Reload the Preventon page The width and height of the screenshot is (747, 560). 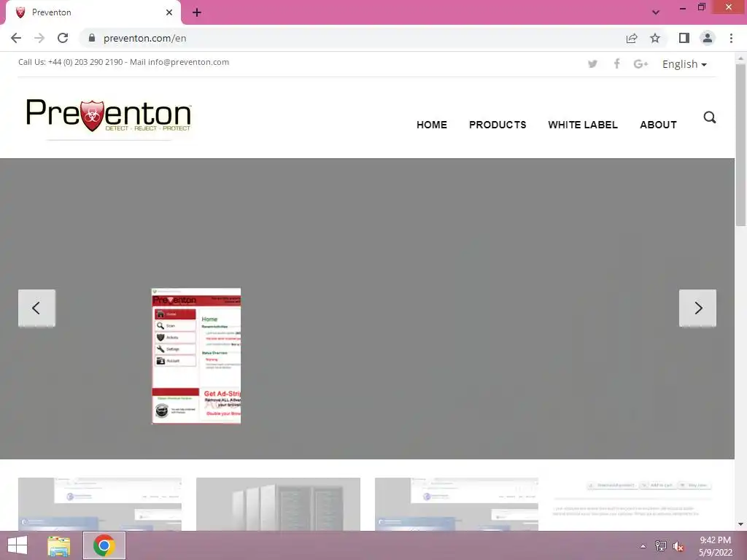tap(63, 38)
